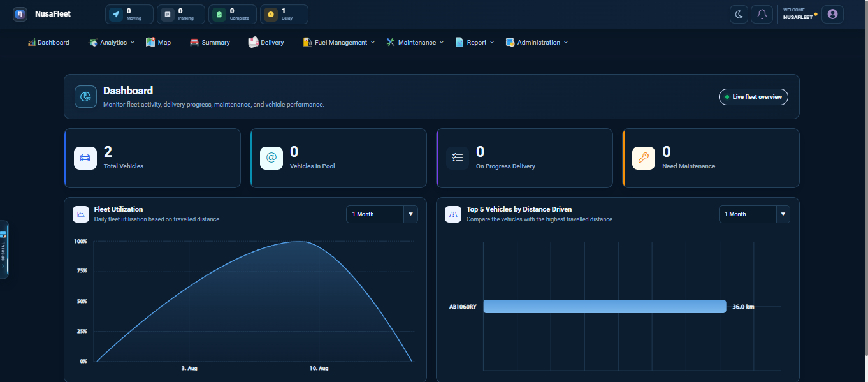
Task: Click the 'Vehicles in Pool' label
Action: coord(312,166)
